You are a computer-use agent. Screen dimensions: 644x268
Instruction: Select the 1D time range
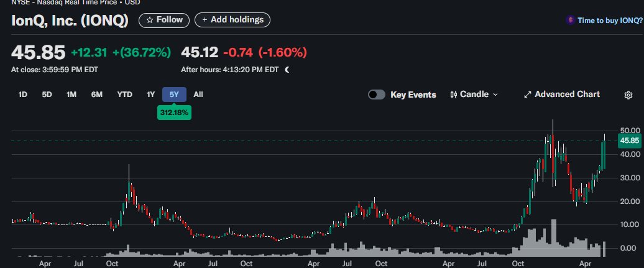click(x=22, y=95)
